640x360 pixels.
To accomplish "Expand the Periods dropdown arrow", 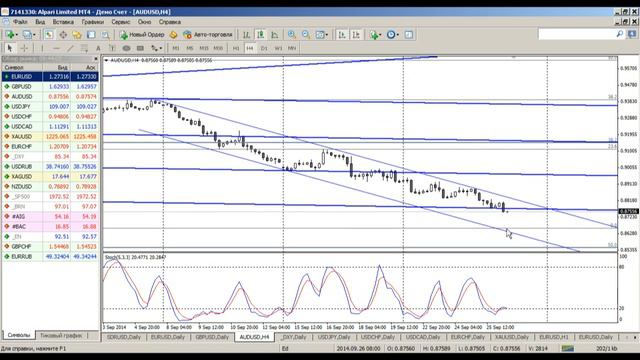I will point(398,35).
